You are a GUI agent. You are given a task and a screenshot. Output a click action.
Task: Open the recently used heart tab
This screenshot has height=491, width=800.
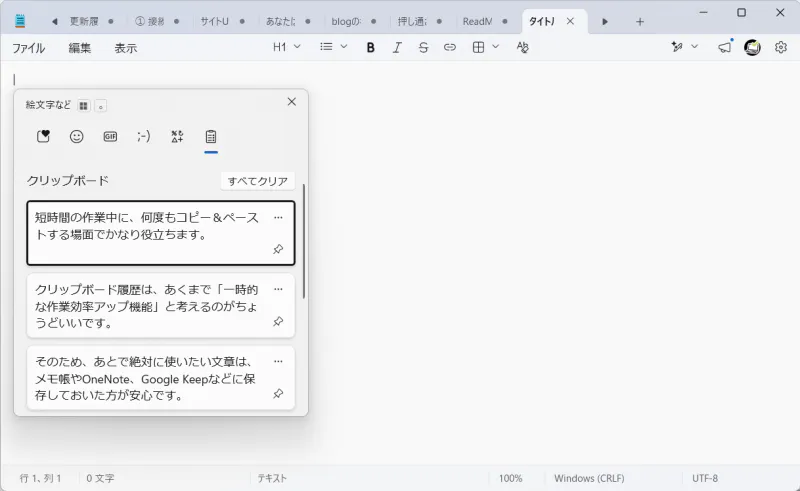43,136
